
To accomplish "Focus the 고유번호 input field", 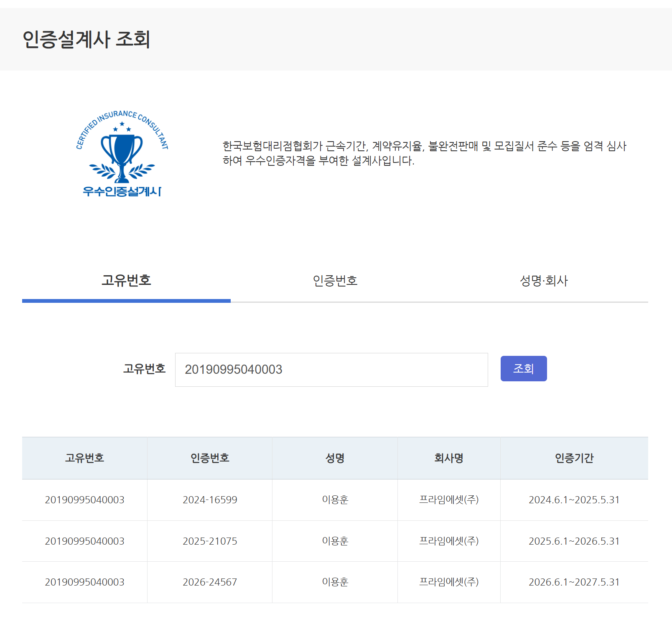I will pos(331,370).
